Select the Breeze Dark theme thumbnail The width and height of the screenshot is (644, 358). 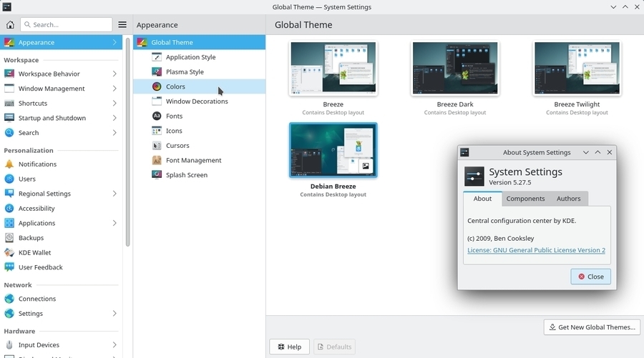pos(455,68)
